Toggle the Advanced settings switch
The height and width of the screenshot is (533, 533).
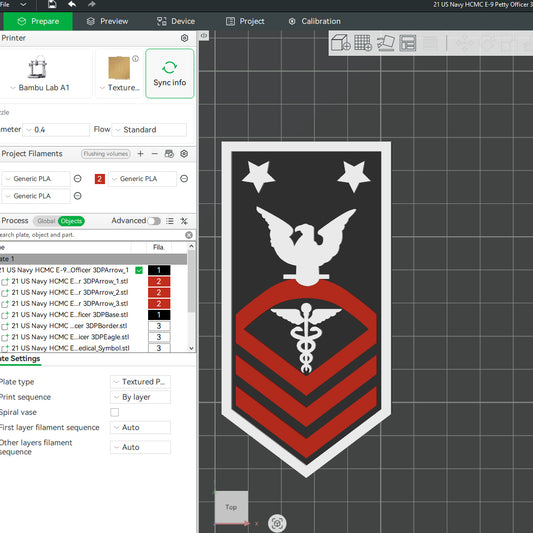154,221
